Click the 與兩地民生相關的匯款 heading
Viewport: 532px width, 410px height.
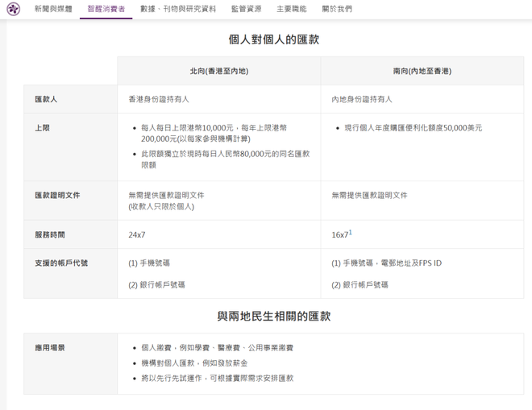point(273,317)
